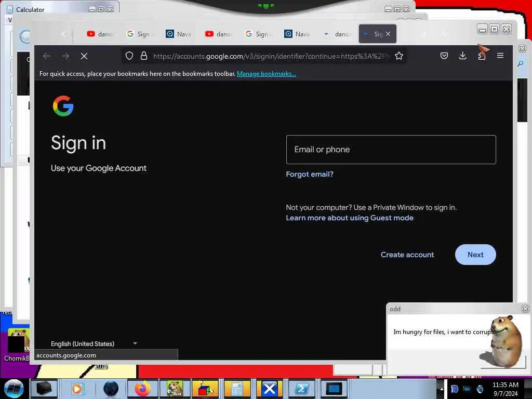Screen dimensions: 532x399
Task: Open Windows Media Player from taskbar
Action: point(77,389)
